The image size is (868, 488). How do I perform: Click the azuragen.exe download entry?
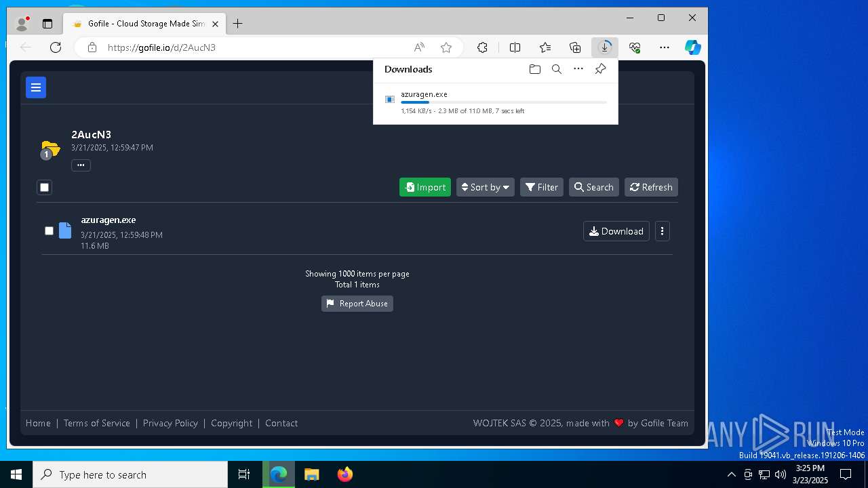coord(496,102)
